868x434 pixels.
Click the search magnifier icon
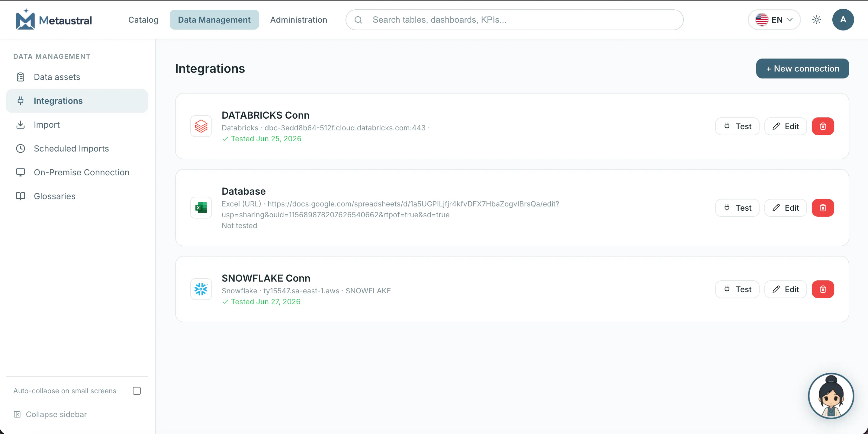tap(358, 20)
